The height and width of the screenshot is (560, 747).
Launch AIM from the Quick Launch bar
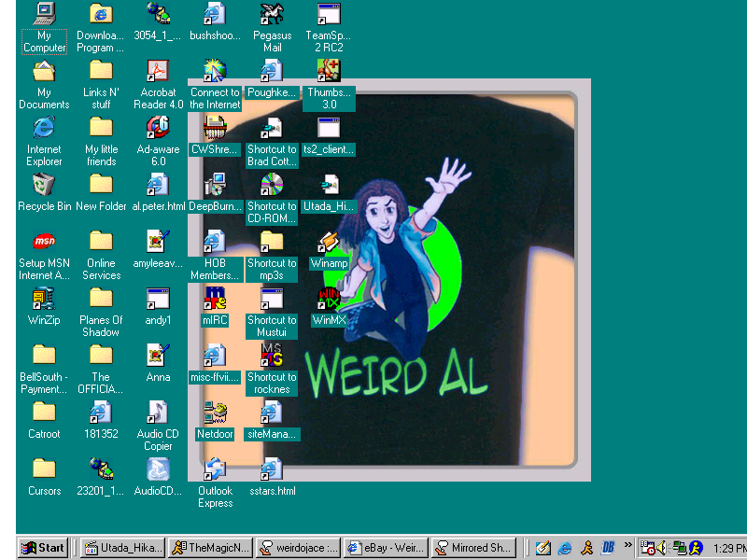[587, 548]
